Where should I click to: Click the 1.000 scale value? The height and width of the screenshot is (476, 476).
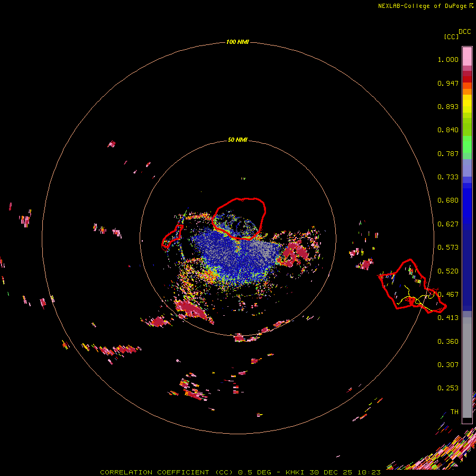[448, 59]
